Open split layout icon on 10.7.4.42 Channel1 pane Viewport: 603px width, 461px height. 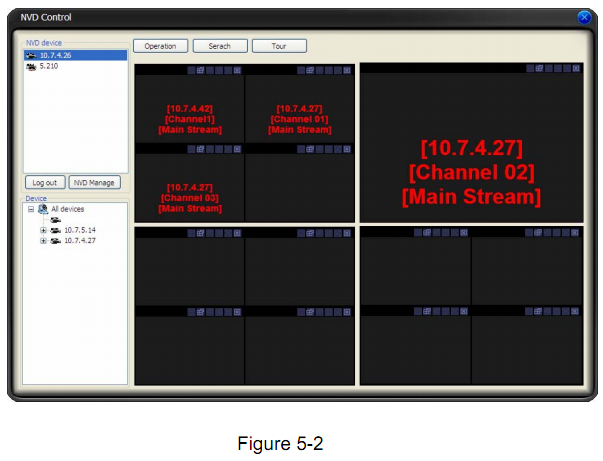click(x=200, y=70)
